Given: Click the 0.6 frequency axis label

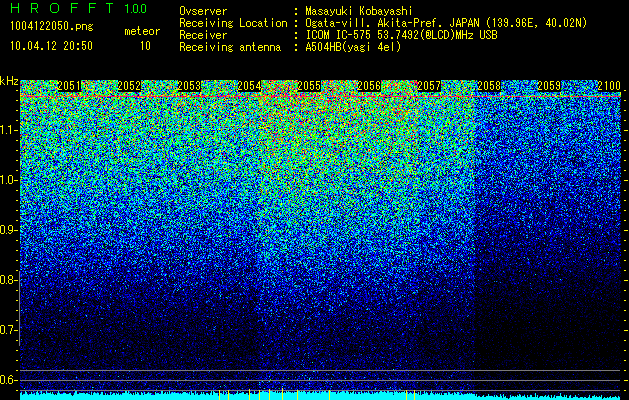Looking at the screenshot, I should click(7, 380).
